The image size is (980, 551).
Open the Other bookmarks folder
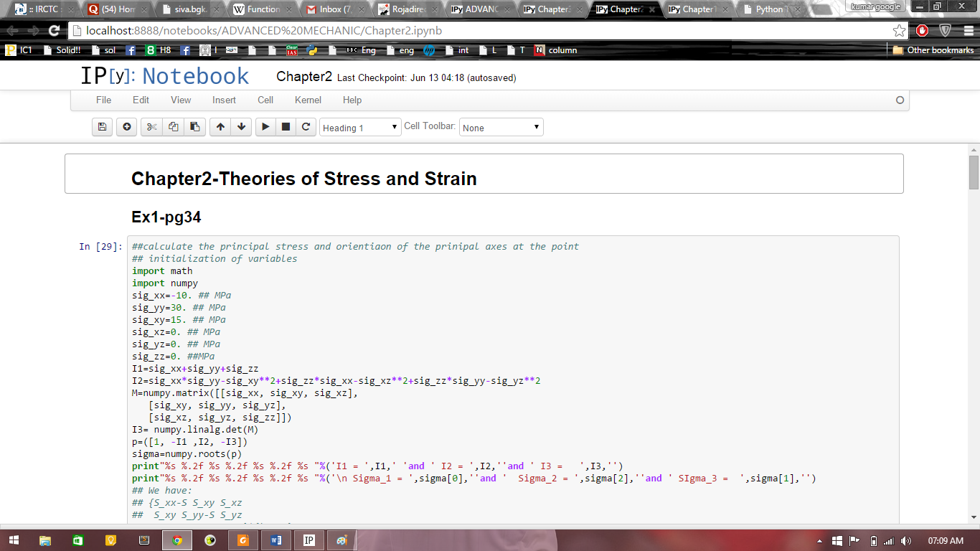click(x=933, y=50)
